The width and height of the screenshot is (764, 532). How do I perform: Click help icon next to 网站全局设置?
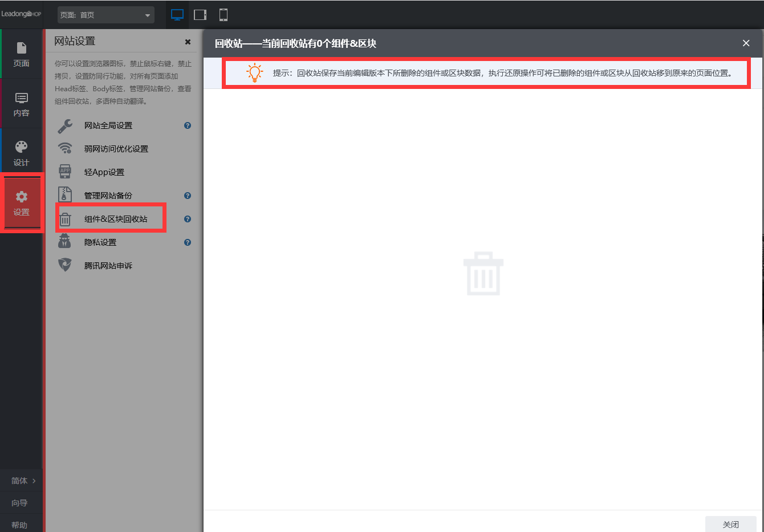(x=188, y=125)
